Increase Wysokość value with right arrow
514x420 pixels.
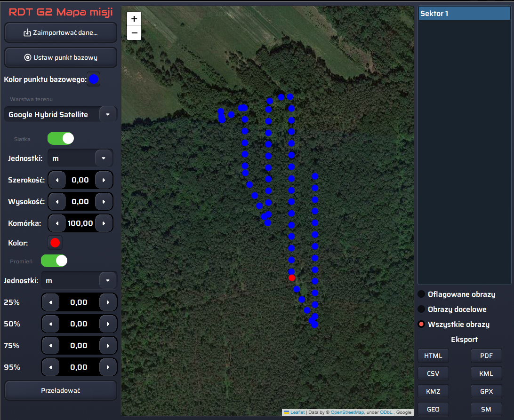pyautogui.click(x=104, y=202)
